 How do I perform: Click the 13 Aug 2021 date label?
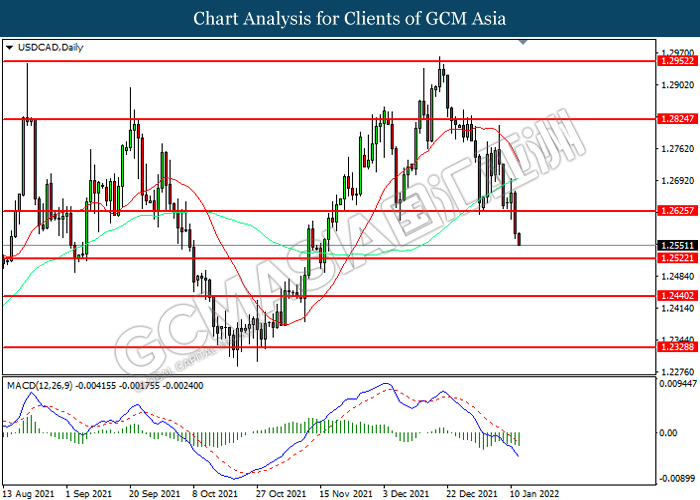click(x=28, y=494)
